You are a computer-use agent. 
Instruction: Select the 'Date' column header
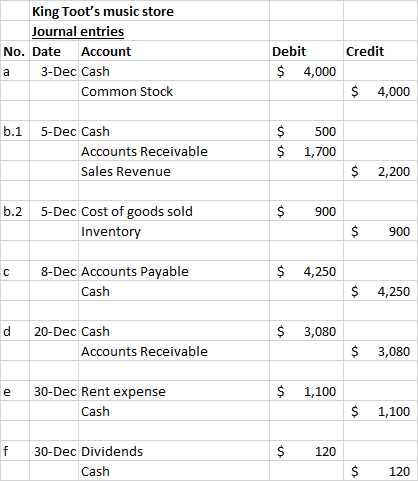click(54, 51)
